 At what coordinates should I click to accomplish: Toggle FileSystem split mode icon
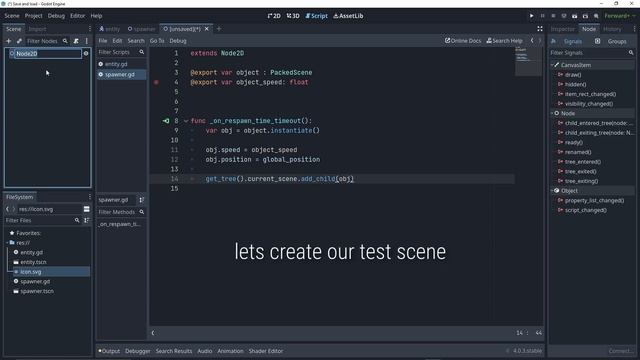point(87,209)
